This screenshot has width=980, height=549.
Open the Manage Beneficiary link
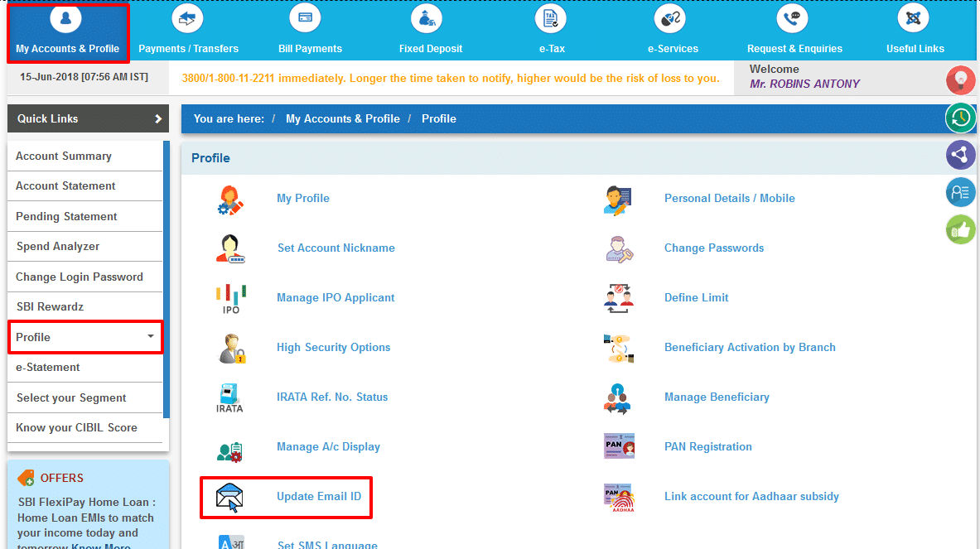coord(717,397)
